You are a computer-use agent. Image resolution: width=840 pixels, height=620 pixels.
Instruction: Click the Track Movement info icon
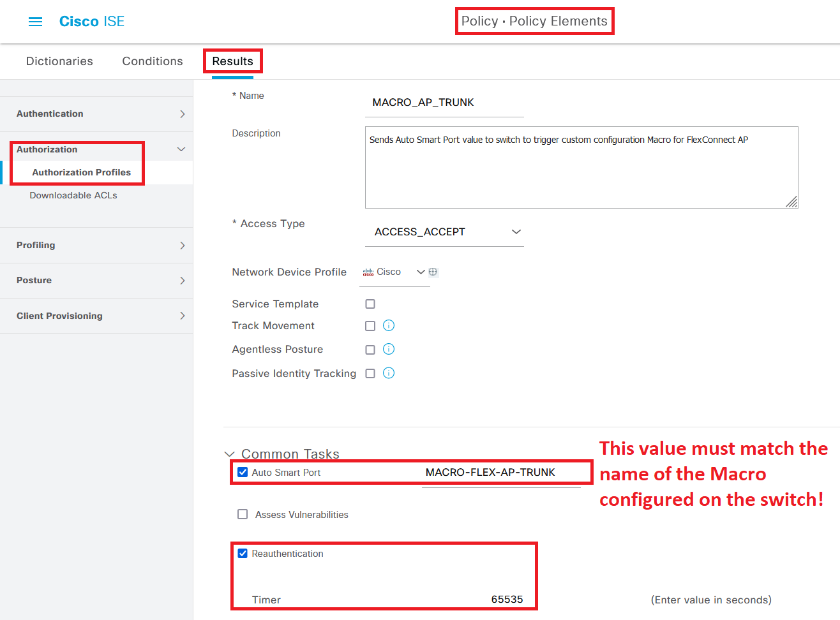(389, 325)
